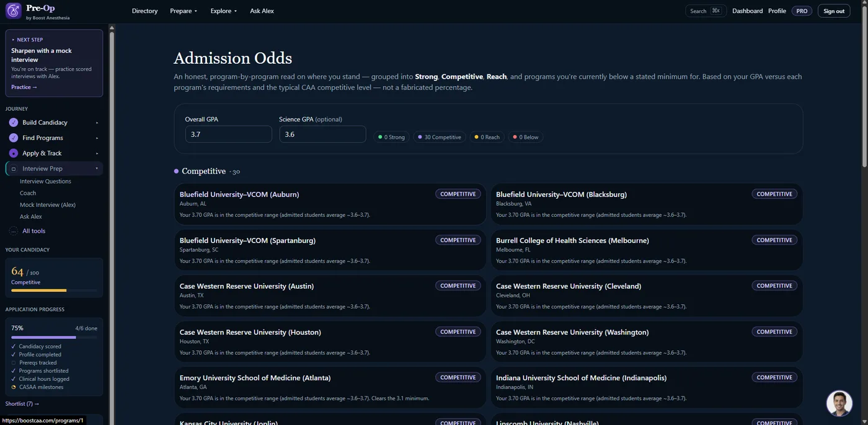
Task: Click the COMPETITIVE badge on Emory University card
Action: pyautogui.click(x=458, y=377)
